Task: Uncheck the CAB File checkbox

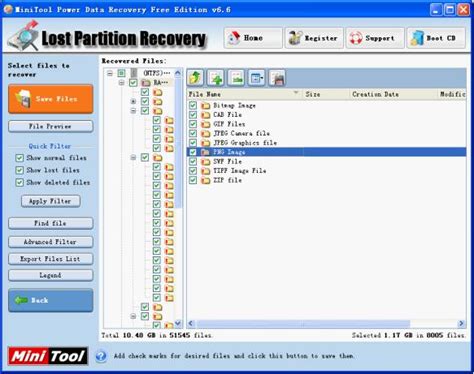Action: click(x=193, y=115)
